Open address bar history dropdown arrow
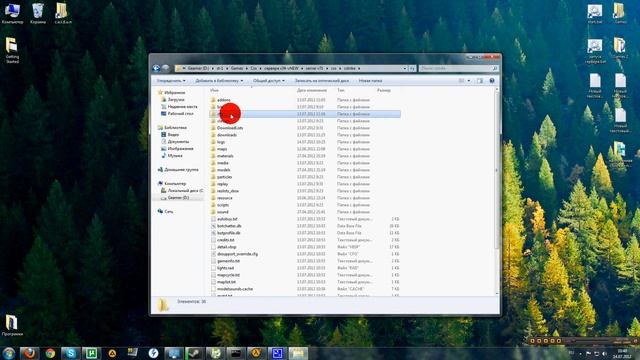The image size is (640, 360). click(x=404, y=69)
